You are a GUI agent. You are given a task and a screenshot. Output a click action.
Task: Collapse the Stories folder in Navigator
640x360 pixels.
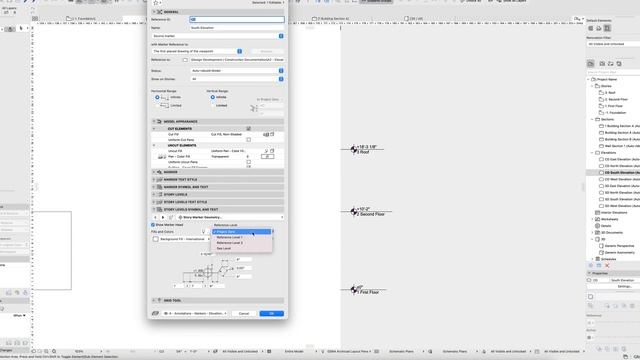click(592, 86)
